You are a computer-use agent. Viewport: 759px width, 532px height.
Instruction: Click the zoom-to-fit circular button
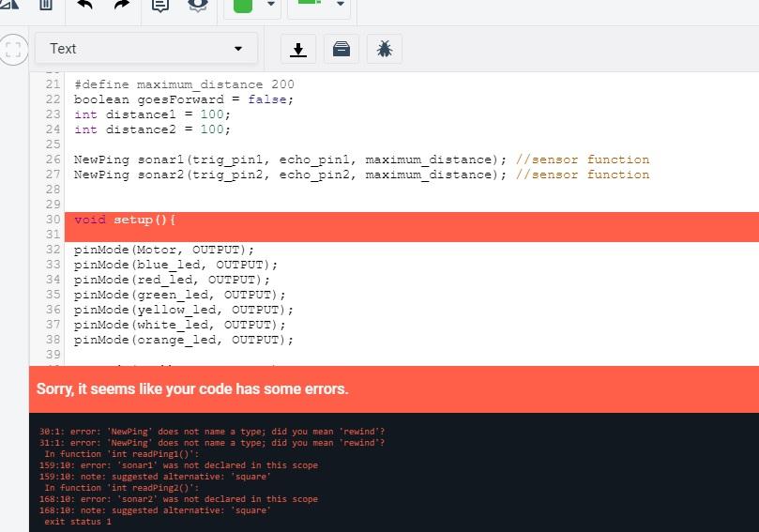pyautogui.click(x=13, y=50)
